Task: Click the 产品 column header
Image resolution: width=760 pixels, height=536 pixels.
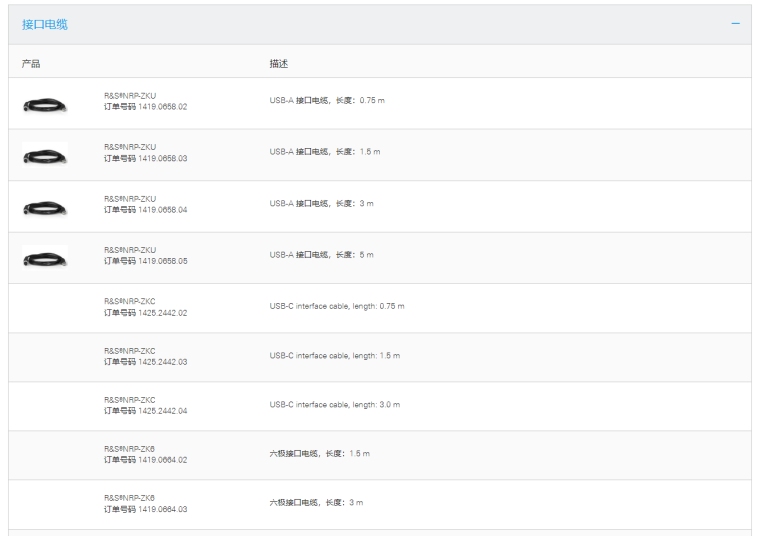Action: click(x=31, y=63)
